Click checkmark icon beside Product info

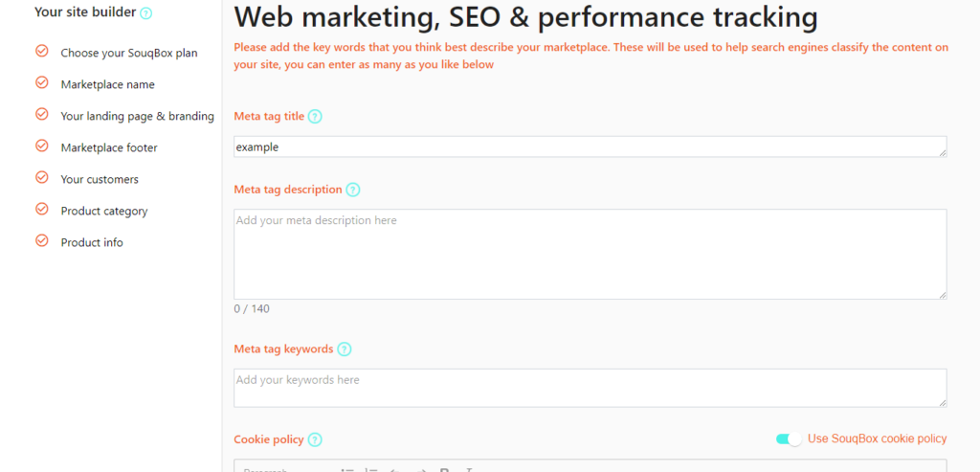42,240
